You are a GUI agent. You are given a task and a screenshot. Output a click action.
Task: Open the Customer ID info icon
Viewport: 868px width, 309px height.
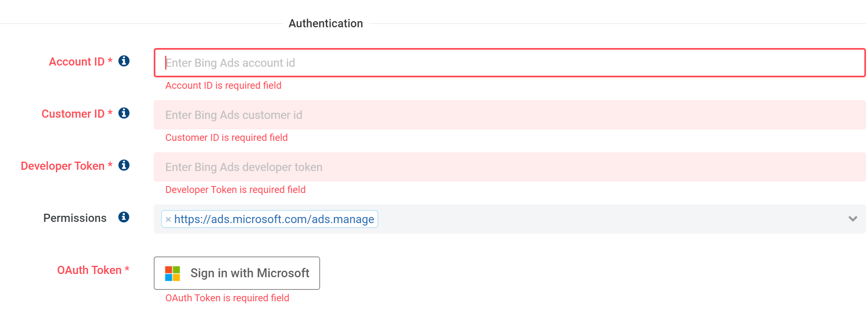pos(124,113)
